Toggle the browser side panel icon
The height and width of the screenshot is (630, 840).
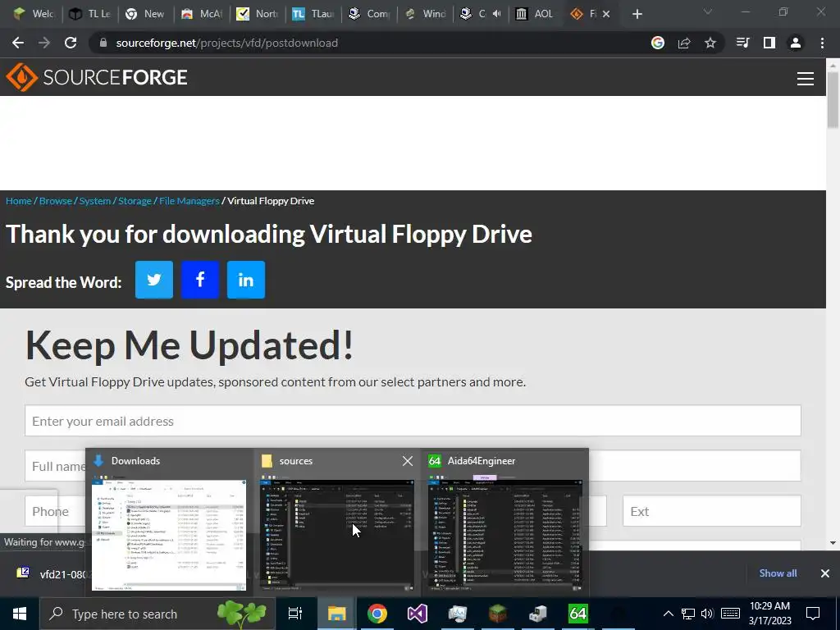pos(769,43)
